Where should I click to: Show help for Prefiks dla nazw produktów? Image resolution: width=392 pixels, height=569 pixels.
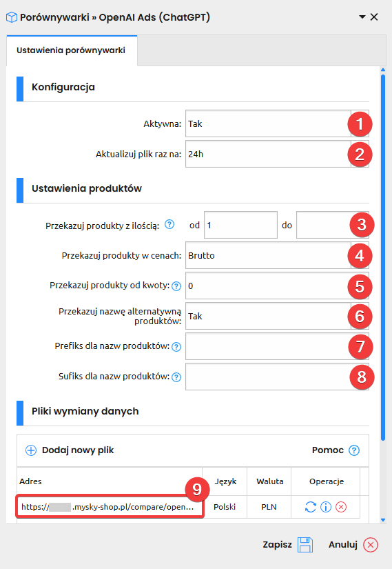(176, 347)
